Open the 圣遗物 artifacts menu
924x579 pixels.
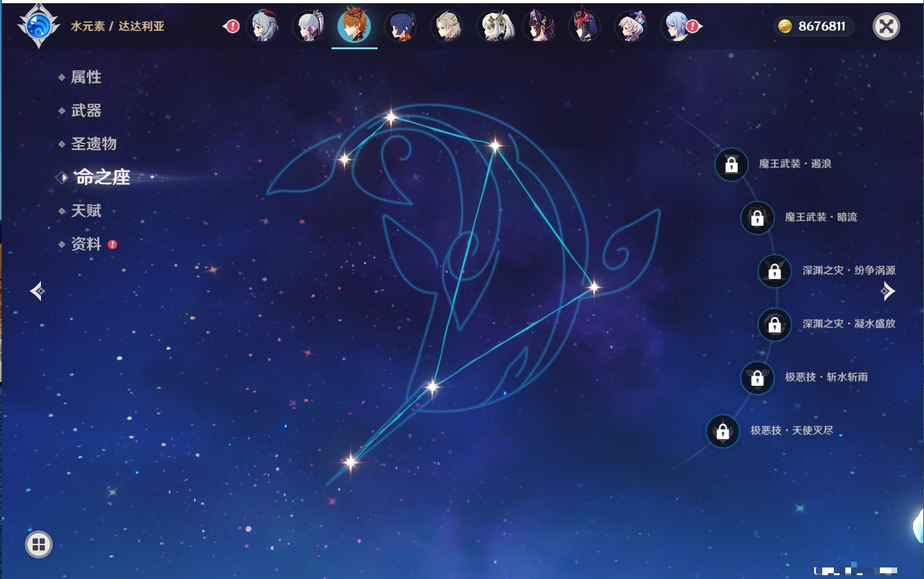click(x=93, y=144)
